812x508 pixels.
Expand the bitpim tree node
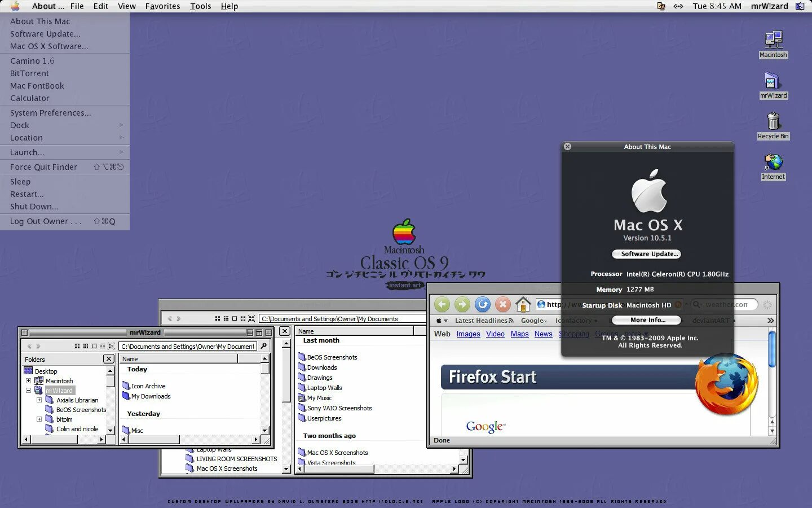point(39,419)
